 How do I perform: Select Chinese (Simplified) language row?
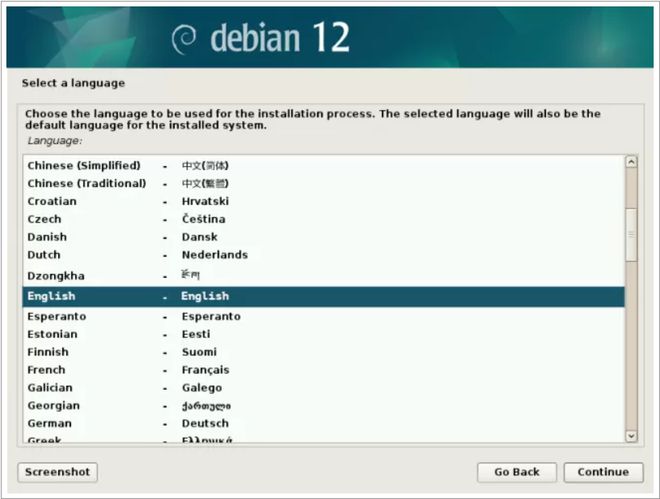pyautogui.click(x=323, y=165)
